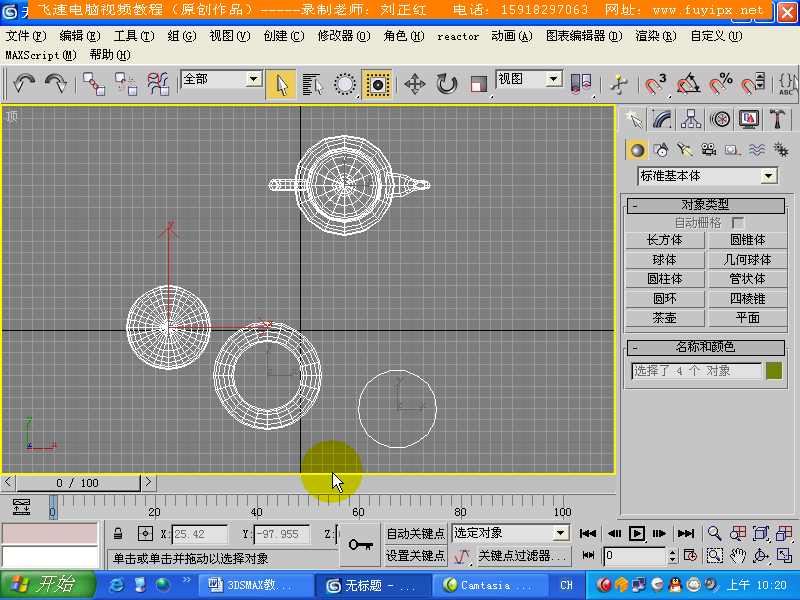Select the Geometry category sphere icon

pos(637,150)
